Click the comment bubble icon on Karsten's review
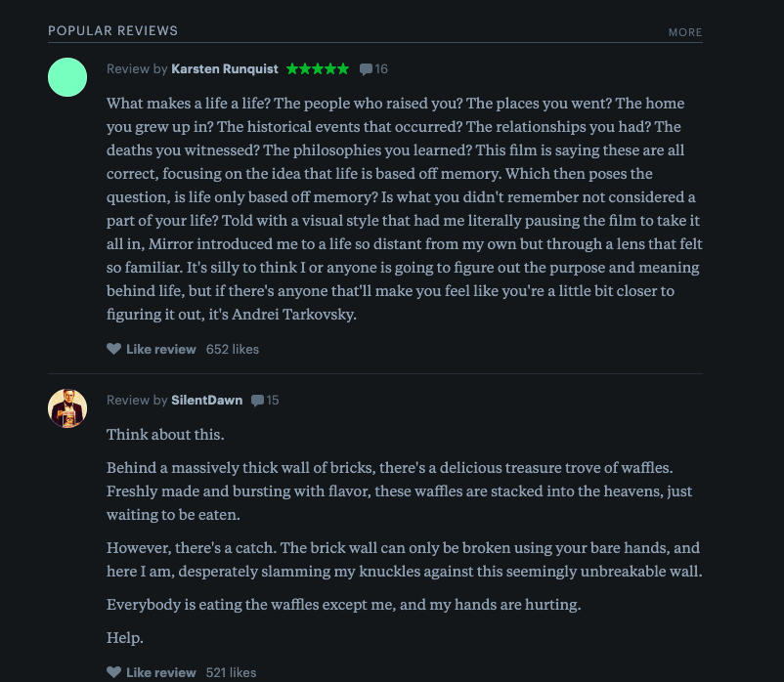 (x=366, y=68)
